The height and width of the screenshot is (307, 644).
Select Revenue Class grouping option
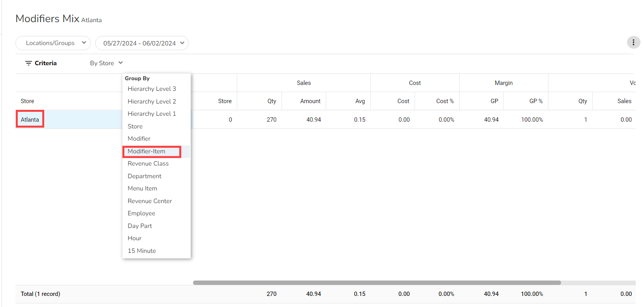click(x=148, y=164)
